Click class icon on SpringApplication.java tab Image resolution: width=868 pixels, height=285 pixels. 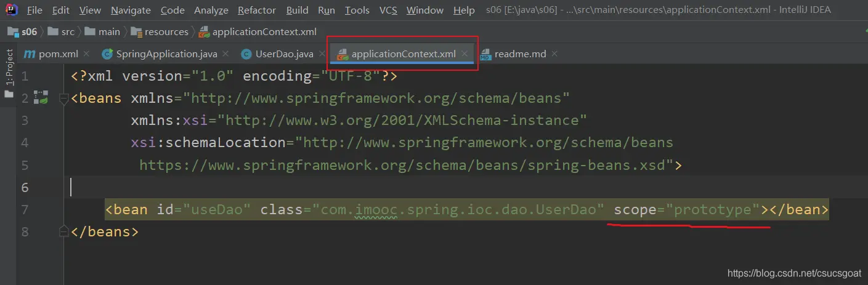tap(107, 54)
